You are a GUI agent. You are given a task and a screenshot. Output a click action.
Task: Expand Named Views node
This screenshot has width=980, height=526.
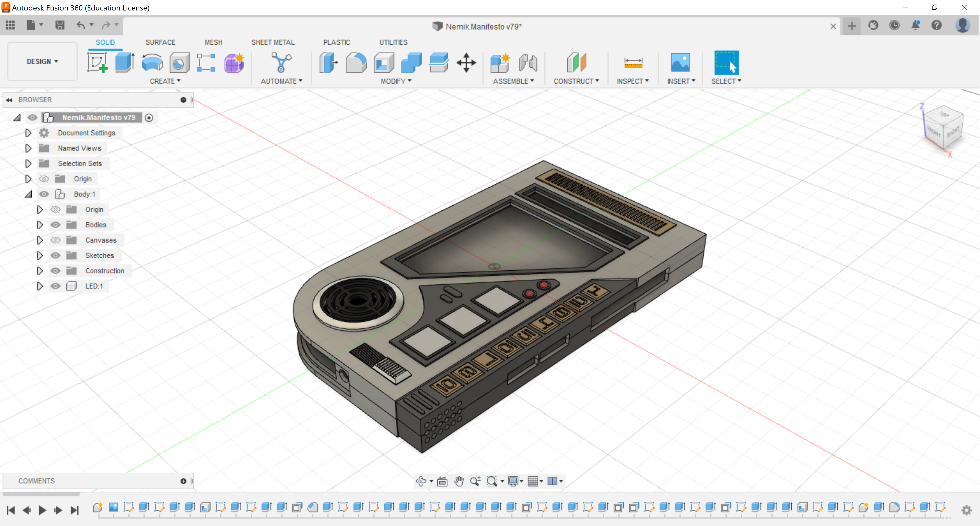coord(28,148)
